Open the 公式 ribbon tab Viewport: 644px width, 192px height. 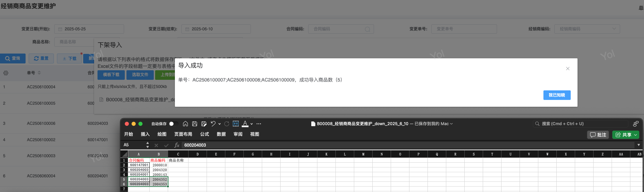pyautogui.click(x=205, y=134)
